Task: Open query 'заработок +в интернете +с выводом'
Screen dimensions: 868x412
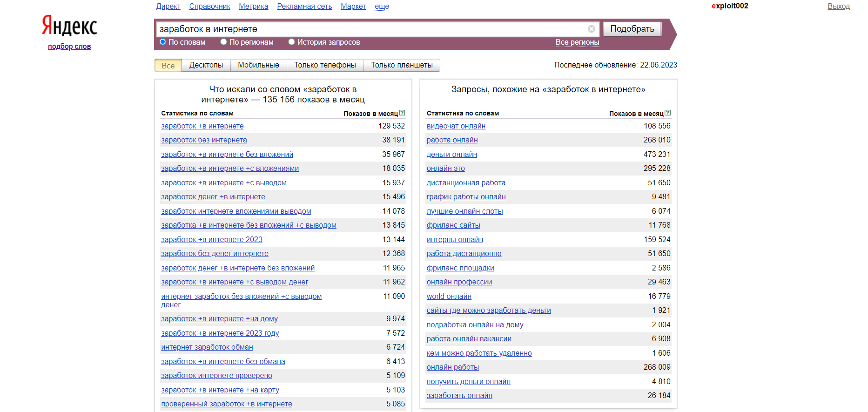Action: pos(224,183)
